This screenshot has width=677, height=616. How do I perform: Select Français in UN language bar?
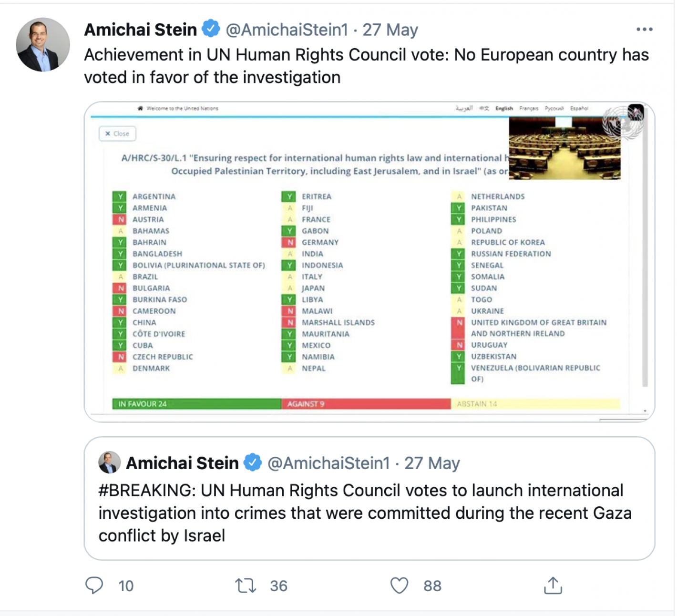point(529,108)
